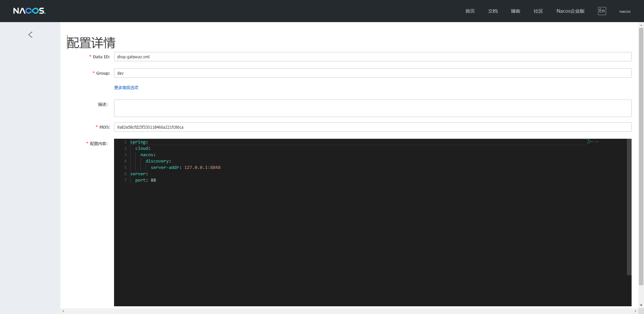Open the 博客 menu item
Image resolution: width=644 pixels, height=314 pixels.
(516, 11)
